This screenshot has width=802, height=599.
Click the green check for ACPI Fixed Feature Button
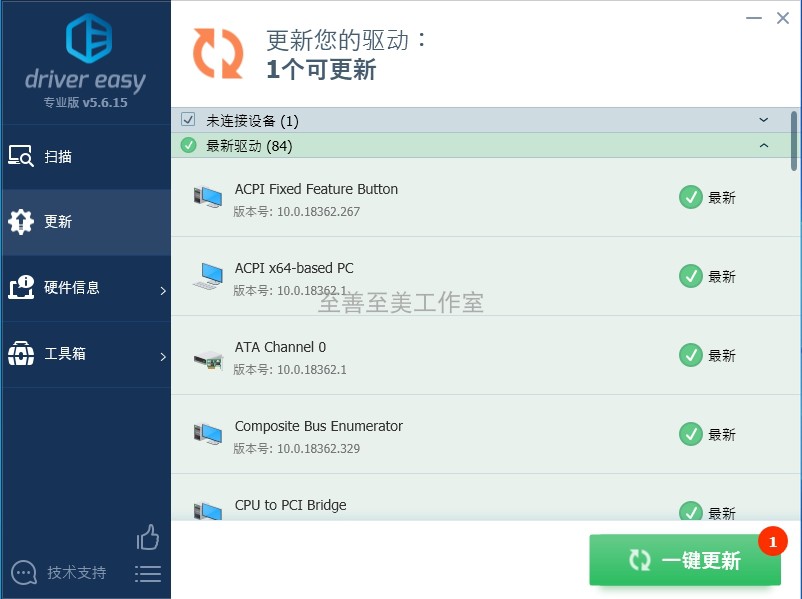pos(690,197)
